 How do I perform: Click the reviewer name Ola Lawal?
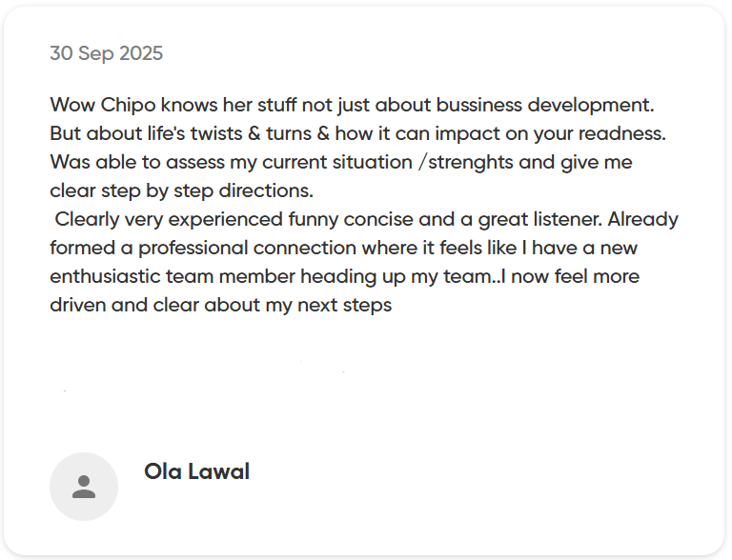pyautogui.click(x=196, y=471)
